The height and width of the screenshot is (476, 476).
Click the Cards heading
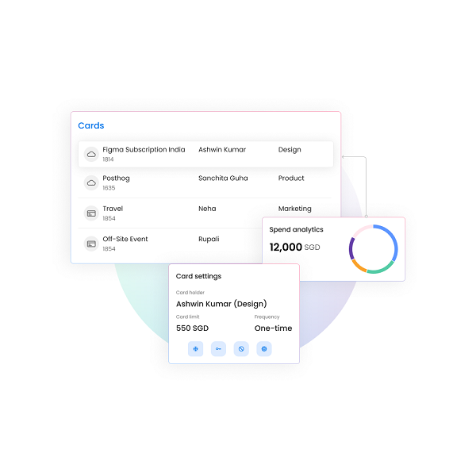pos(91,125)
